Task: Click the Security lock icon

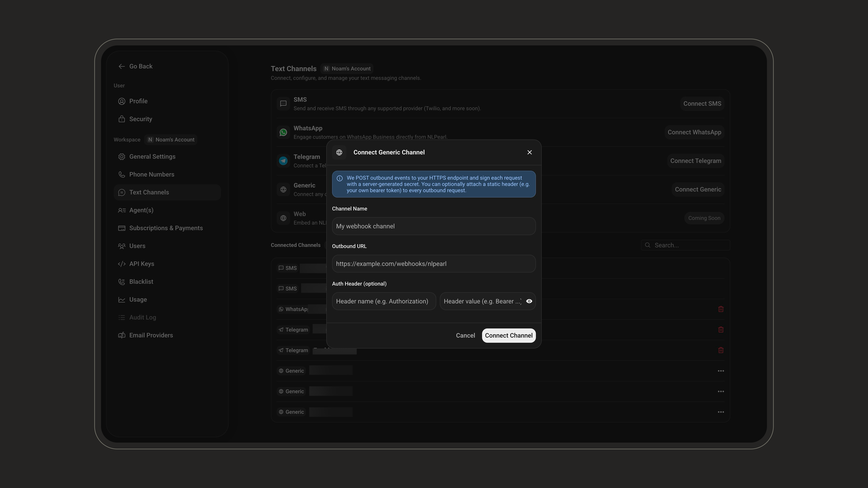Action: [122, 119]
